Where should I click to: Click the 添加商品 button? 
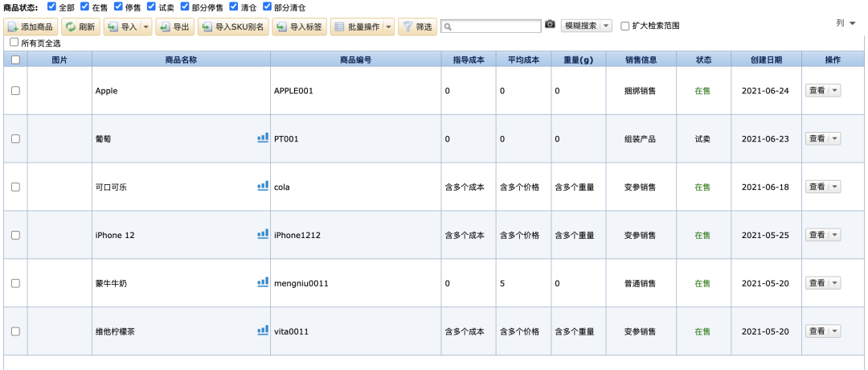(x=31, y=27)
